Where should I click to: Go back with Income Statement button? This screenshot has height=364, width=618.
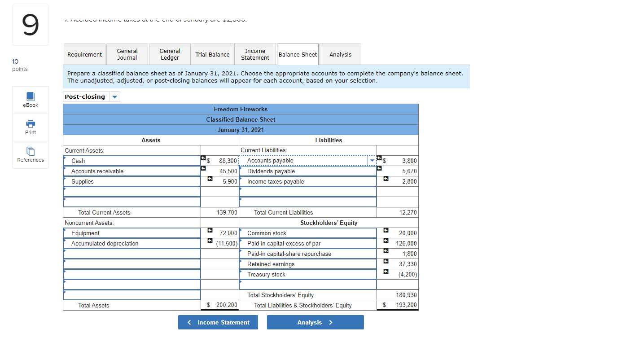coord(218,322)
